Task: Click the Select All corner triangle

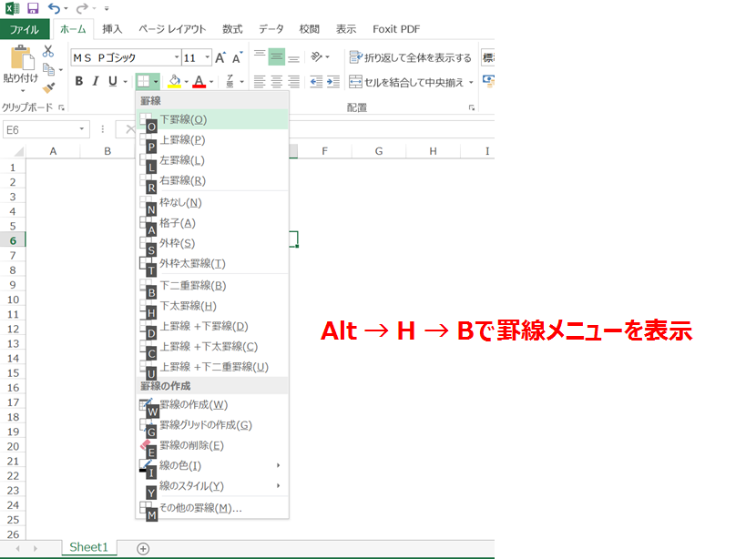Action: click(18, 151)
